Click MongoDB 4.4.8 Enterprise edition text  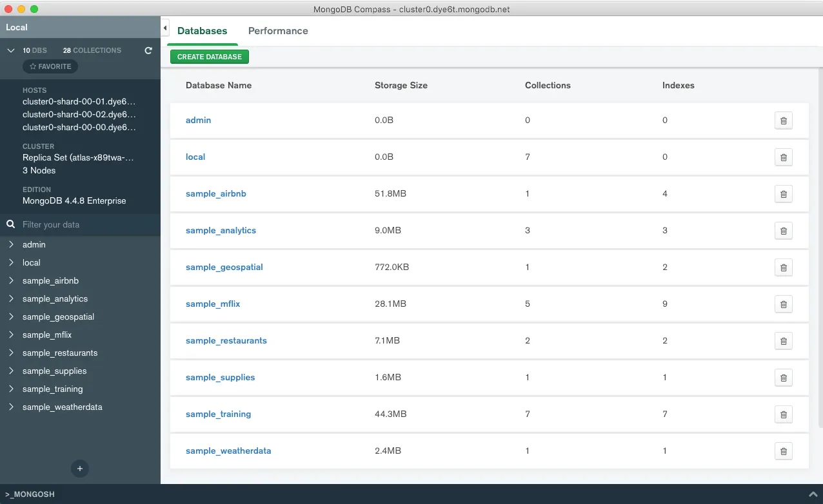coord(74,200)
